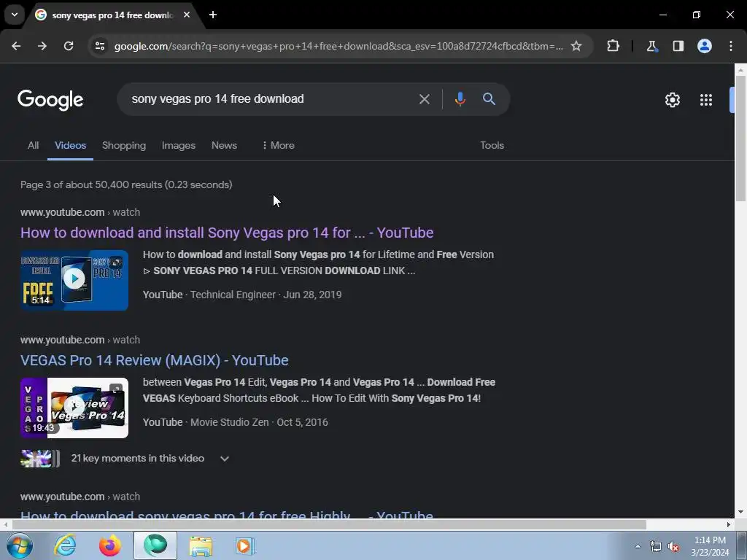Click the vertical scrollbar thumb
The width and height of the screenshot is (747, 560).
click(740, 138)
